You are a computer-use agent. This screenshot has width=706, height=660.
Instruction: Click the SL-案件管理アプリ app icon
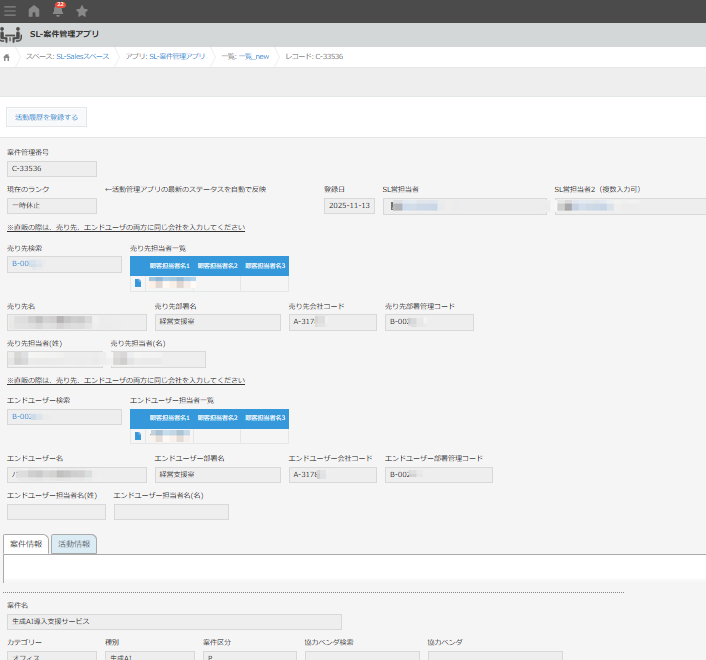click(11, 34)
